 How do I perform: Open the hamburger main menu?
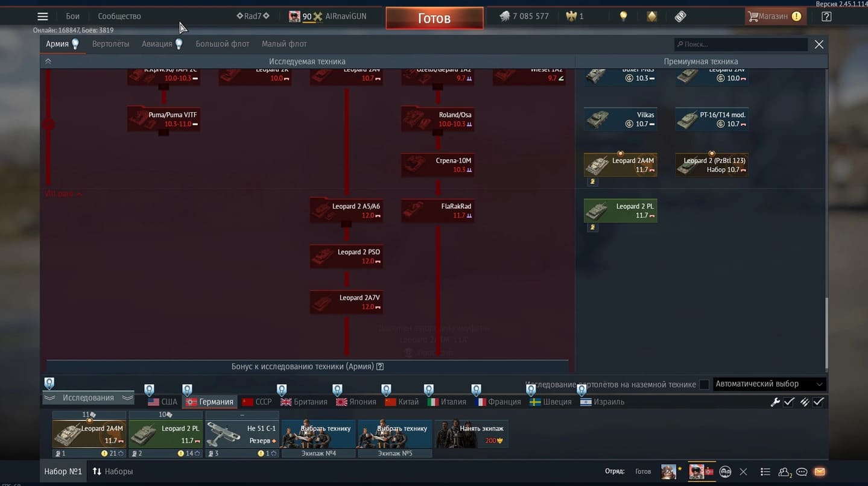pos(42,16)
